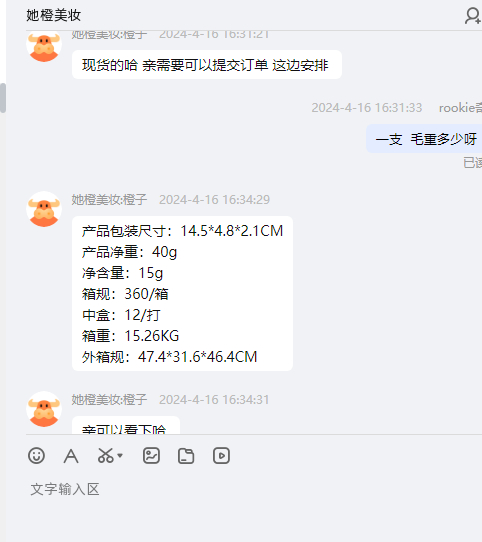Click the chat title 她橙美妆

(x=54, y=16)
